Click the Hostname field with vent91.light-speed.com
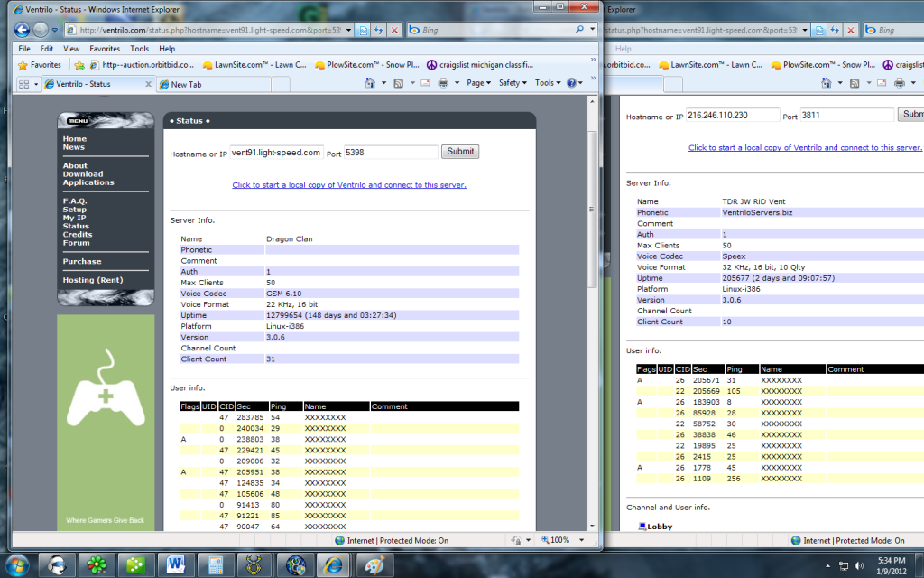924x578 pixels. (276, 153)
